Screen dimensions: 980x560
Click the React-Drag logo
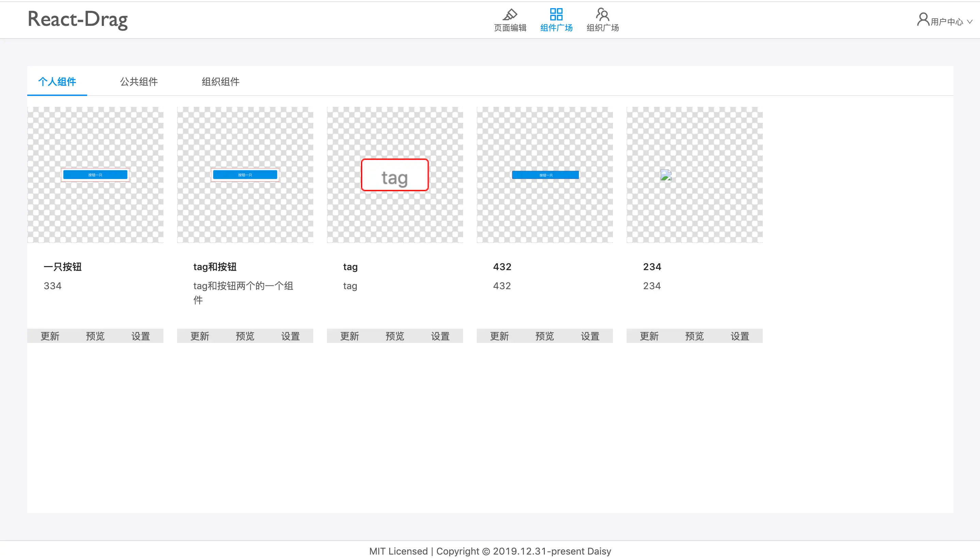pyautogui.click(x=77, y=19)
